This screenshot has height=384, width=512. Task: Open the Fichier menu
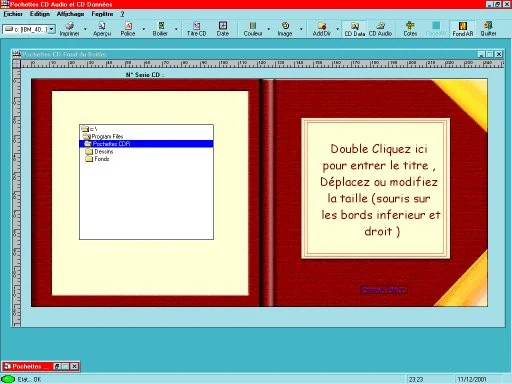tap(13, 14)
